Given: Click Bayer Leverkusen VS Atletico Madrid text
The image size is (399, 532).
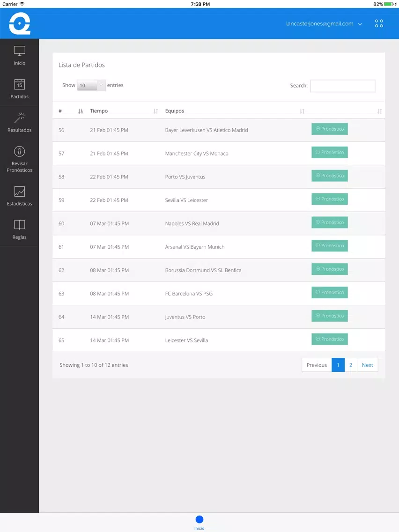Looking at the screenshot, I should coord(206,130).
